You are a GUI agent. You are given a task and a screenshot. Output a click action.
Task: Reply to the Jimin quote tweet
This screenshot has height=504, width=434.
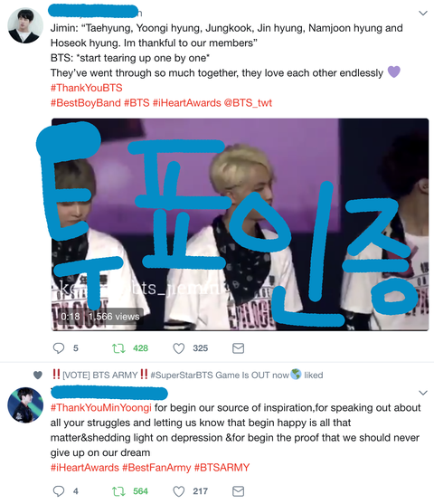[59, 348]
